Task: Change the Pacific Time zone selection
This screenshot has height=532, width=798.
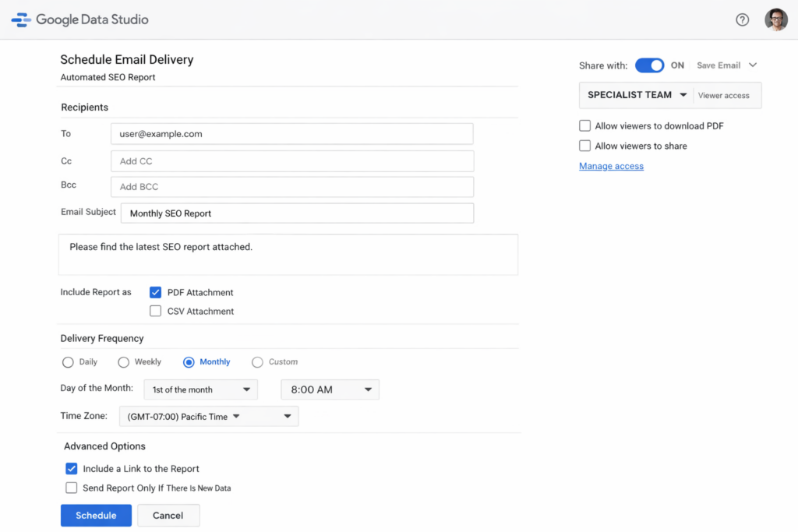Action: pos(208,416)
